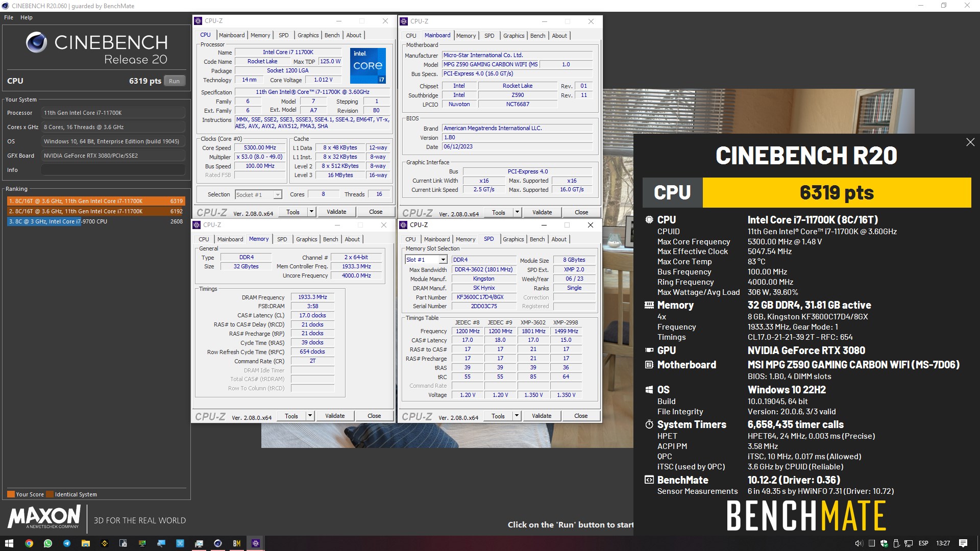Switch to CPU-Z purple taskbar icon

pos(256,543)
